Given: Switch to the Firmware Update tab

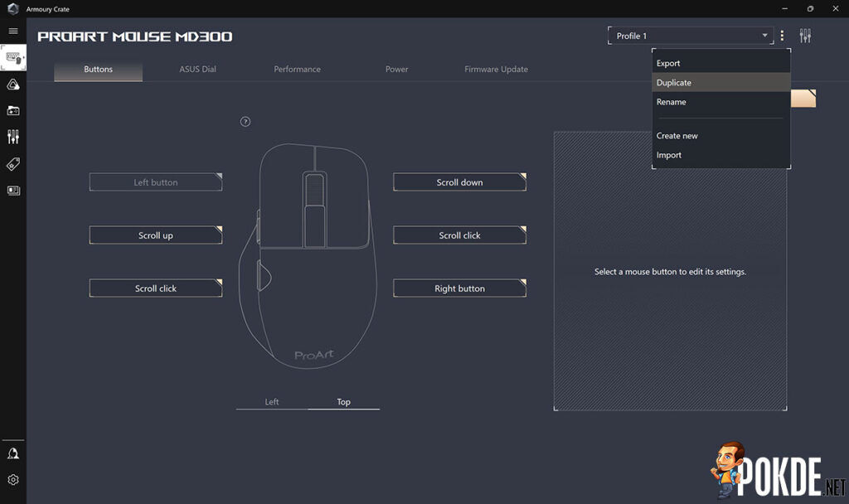Looking at the screenshot, I should point(496,70).
